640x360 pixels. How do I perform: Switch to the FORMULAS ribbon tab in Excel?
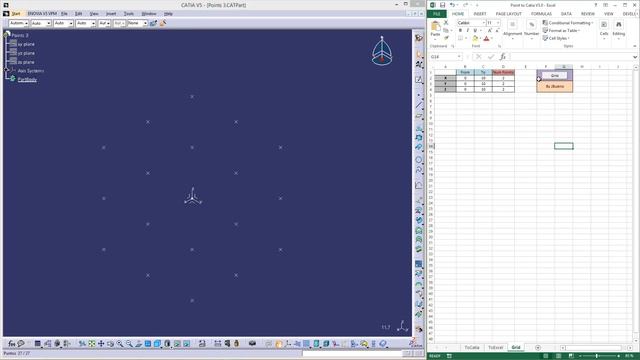point(541,14)
